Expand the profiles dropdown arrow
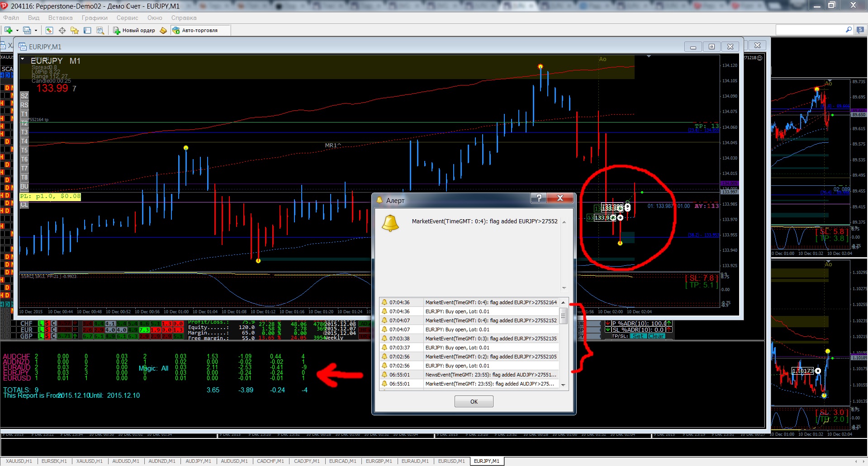The image size is (868, 466). pyautogui.click(x=36, y=31)
